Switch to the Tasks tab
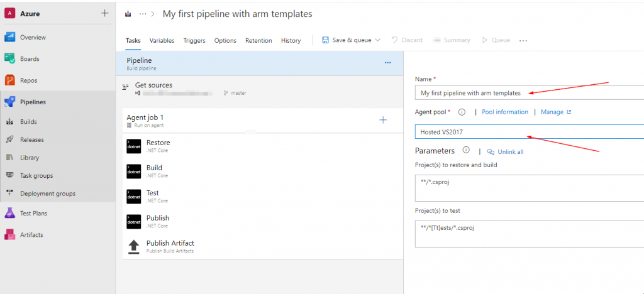 (133, 41)
